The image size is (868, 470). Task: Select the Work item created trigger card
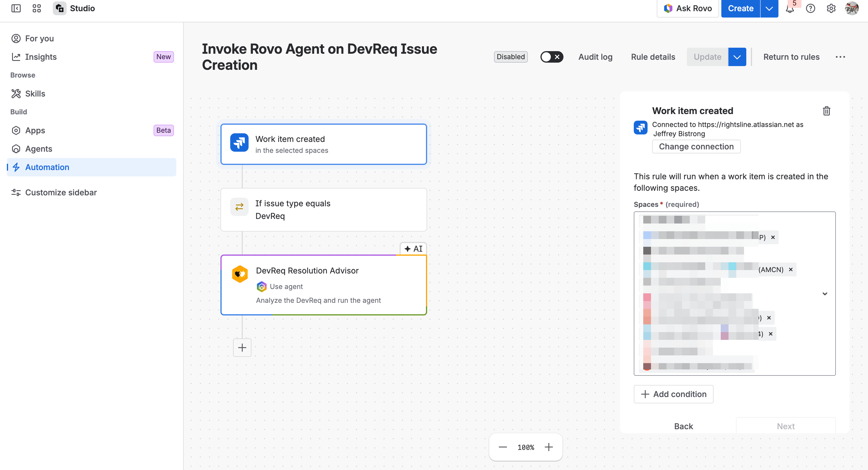tap(323, 144)
